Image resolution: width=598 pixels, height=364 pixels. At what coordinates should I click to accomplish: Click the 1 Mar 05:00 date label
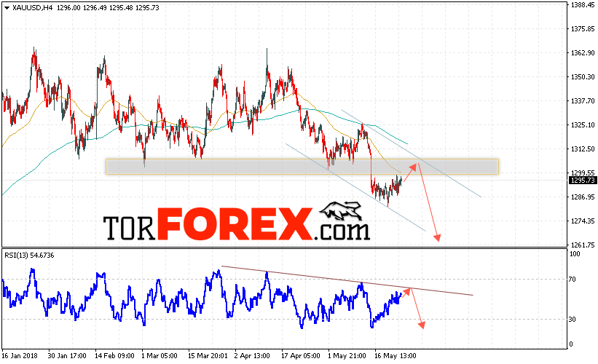160,356
